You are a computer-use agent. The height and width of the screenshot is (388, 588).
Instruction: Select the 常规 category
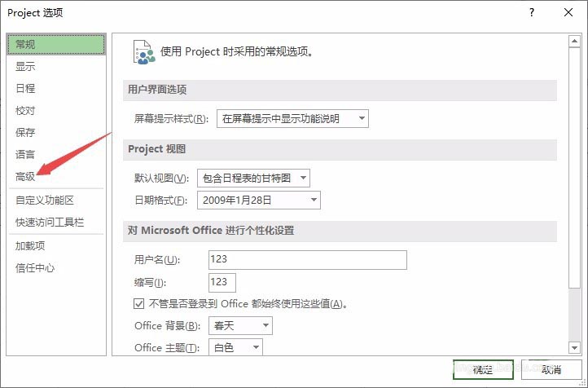point(56,44)
